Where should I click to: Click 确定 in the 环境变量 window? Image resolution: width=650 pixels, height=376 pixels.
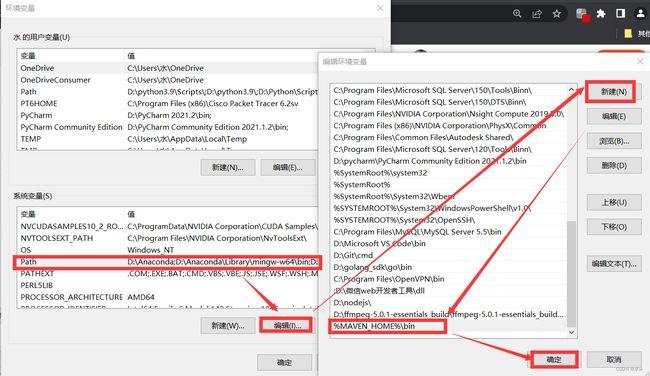point(284,362)
